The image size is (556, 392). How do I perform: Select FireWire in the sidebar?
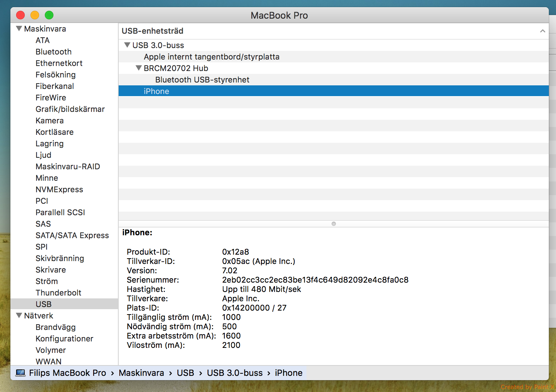pyautogui.click(x=51, y=98)
